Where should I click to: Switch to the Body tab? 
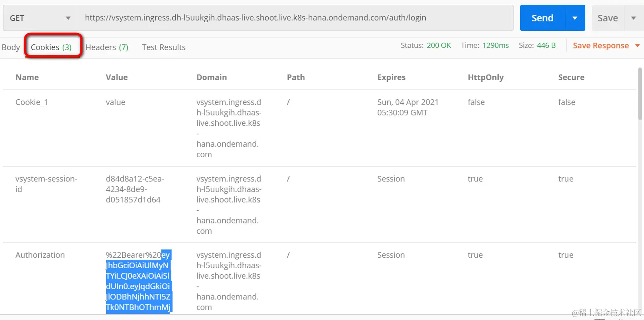tap(11, 47)
